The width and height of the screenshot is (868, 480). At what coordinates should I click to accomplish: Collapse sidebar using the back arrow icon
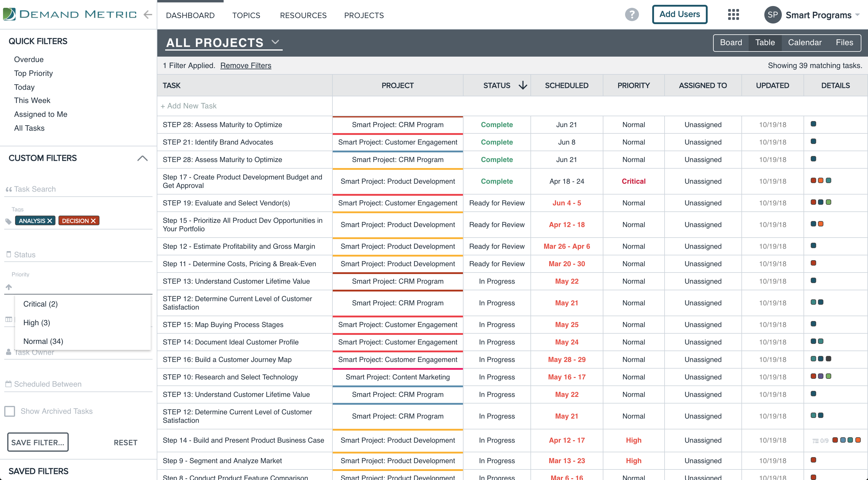148,14
